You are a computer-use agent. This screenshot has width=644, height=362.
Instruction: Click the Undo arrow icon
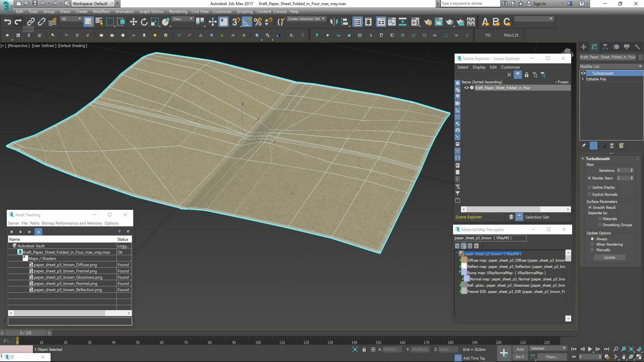coord(7,22)
